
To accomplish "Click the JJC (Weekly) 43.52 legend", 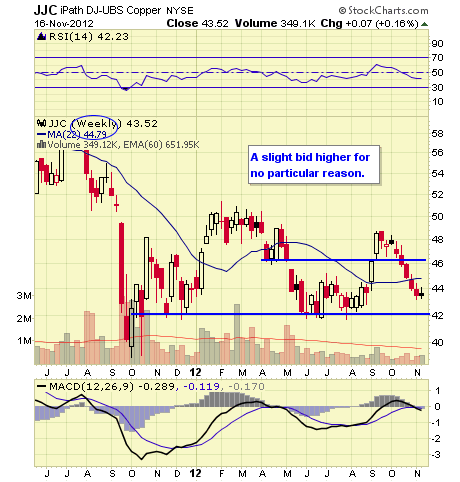I will pyautogui.click(x=103, y=123).
